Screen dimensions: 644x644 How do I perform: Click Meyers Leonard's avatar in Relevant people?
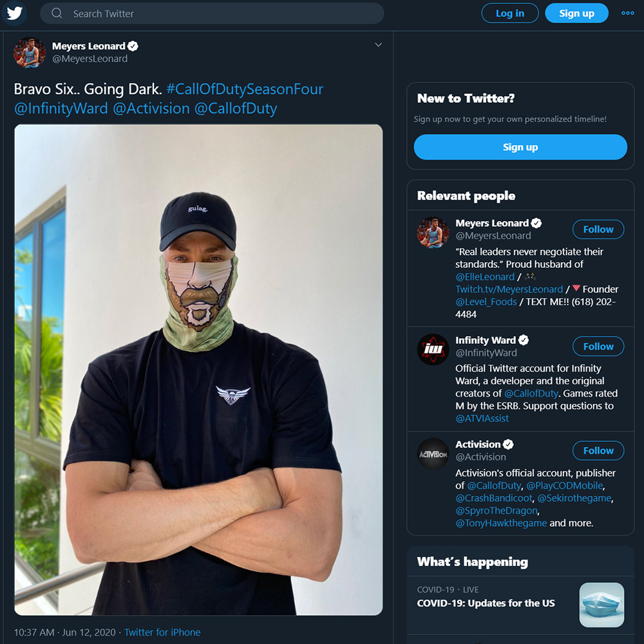(433, 233)
